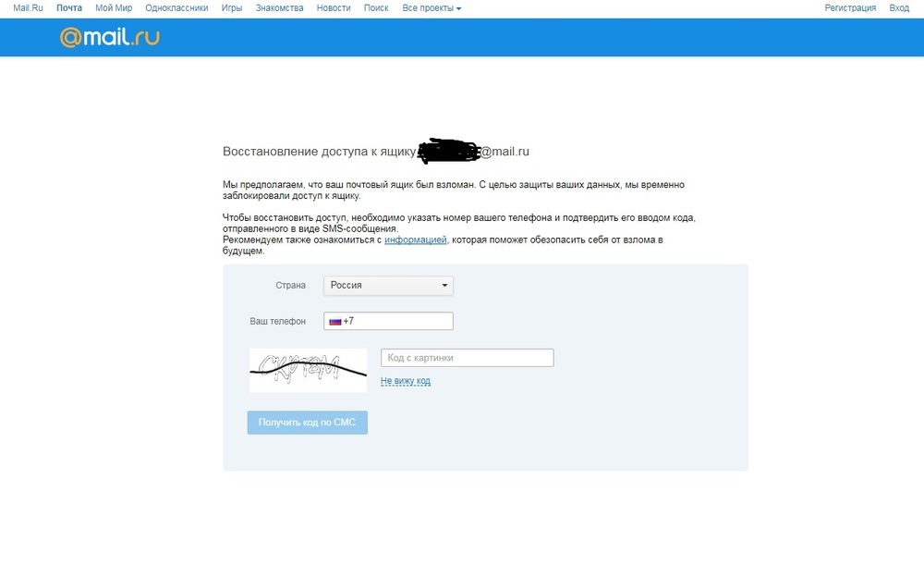Navigate to Одноклассники
The width and height of the screenshot is (924, 565).
pos(176,8)
